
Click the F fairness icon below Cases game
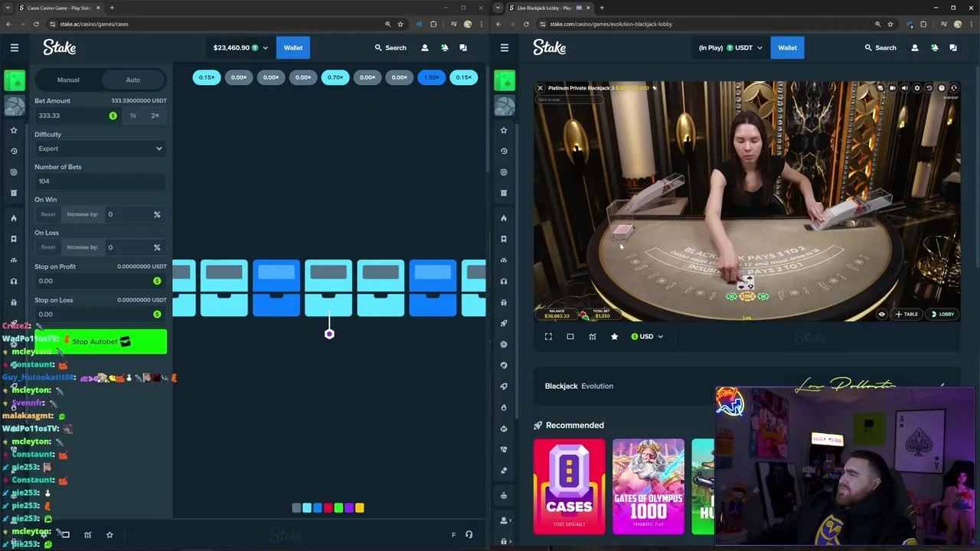453,535
